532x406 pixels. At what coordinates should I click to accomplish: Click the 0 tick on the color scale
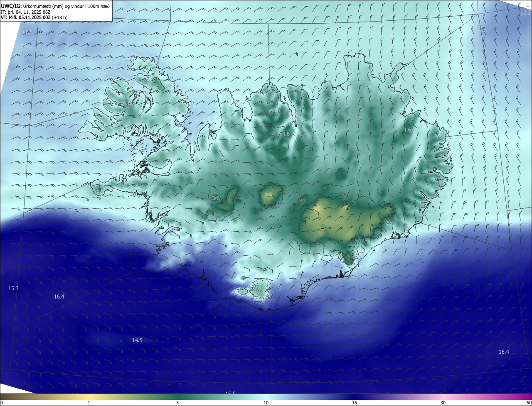pyautogui.click(x=2, y=403)
